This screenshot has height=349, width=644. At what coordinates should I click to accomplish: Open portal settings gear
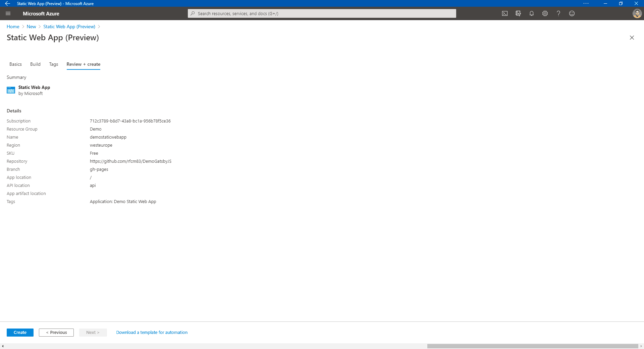545,13
